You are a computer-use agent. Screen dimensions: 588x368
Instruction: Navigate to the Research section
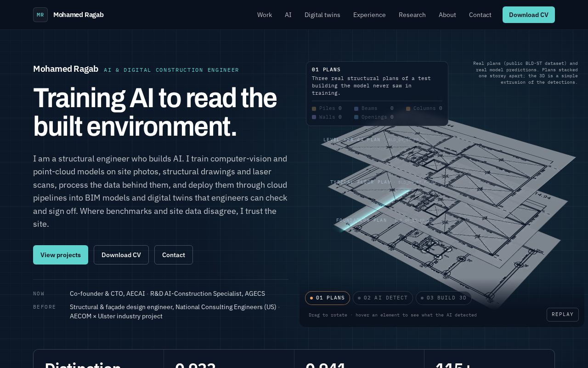click(x=412, y=15)
